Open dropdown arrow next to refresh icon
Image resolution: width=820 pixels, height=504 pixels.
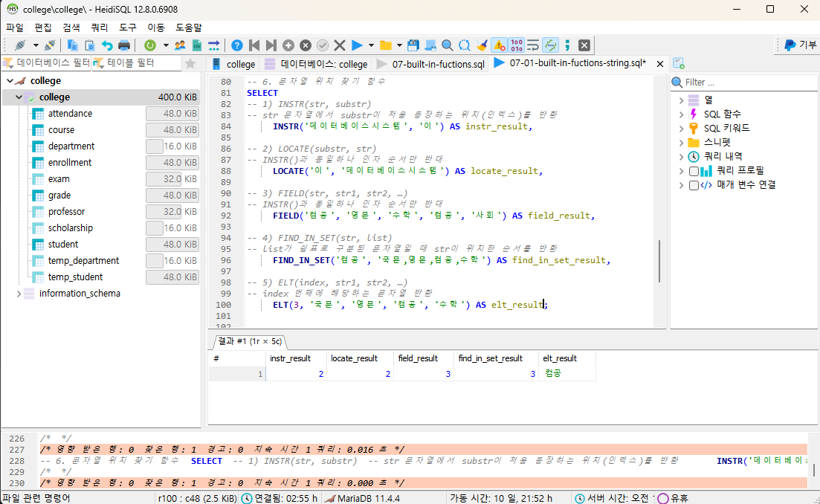(x=166, y=45)
